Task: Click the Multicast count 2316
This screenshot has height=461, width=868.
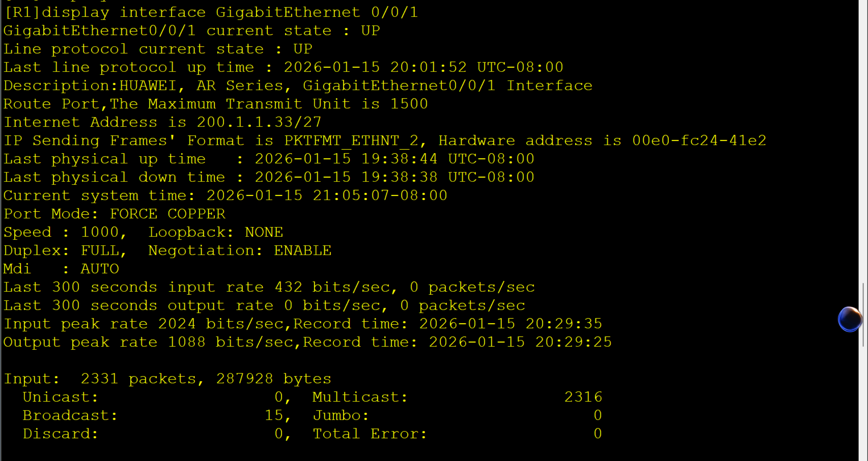Action: (x=583, y=397)
